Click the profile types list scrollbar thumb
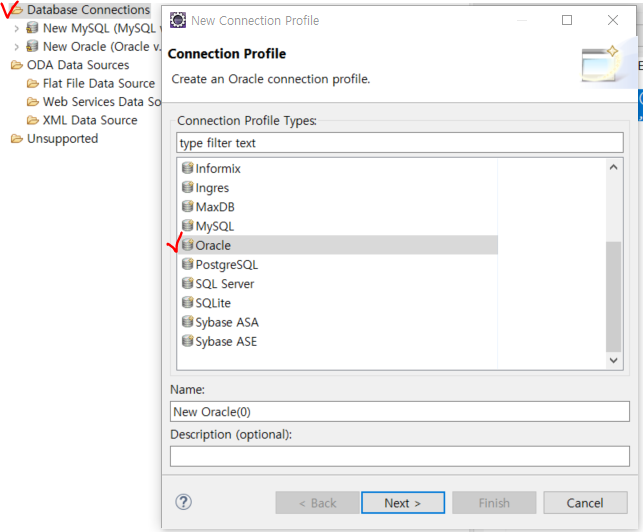This screenshot has width=643, height=532. click(x=613, y=297)
